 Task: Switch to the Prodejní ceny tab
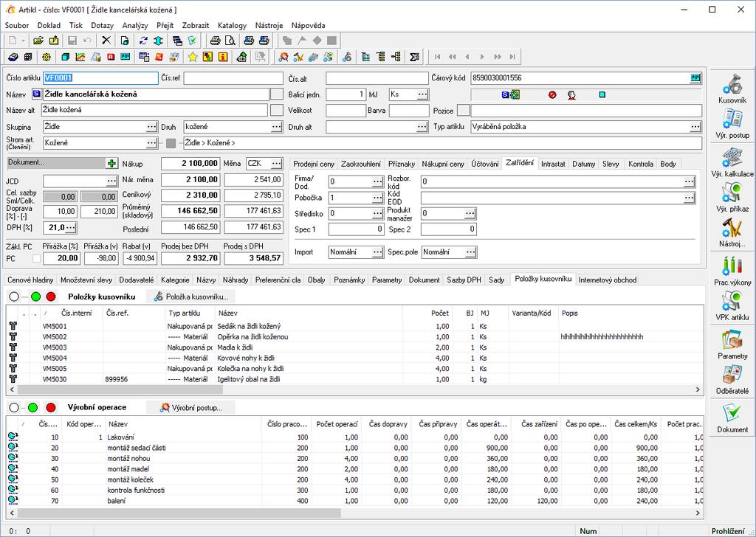pyautogui.click(x=314, y=164)
